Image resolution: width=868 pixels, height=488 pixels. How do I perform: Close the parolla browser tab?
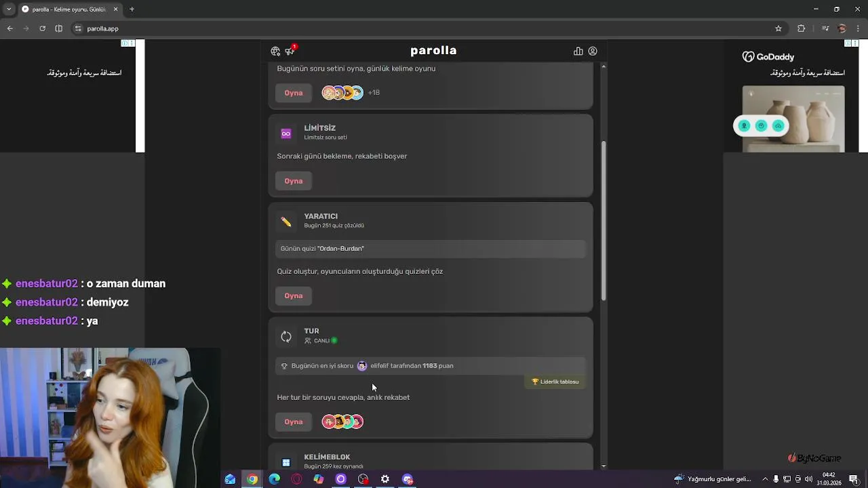pyautogui.click(x=115, y=9)
